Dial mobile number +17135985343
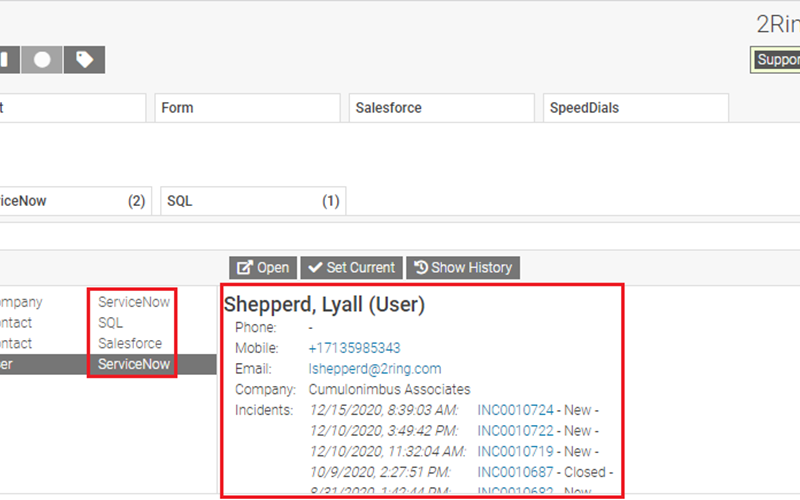 tap(354, 348)
